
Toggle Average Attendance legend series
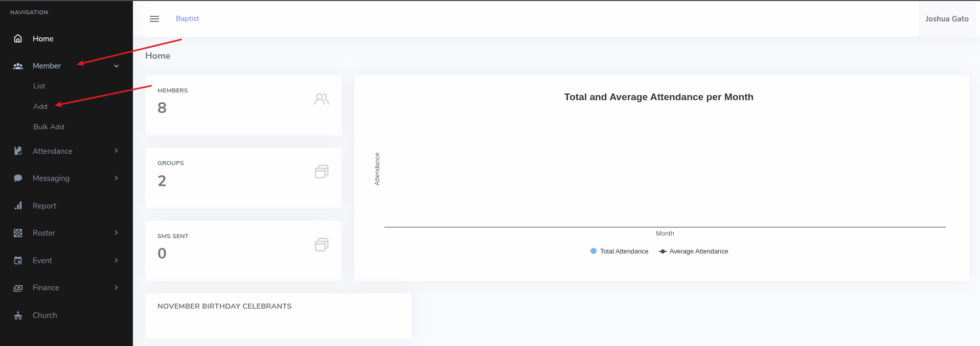tap(693, 251)
